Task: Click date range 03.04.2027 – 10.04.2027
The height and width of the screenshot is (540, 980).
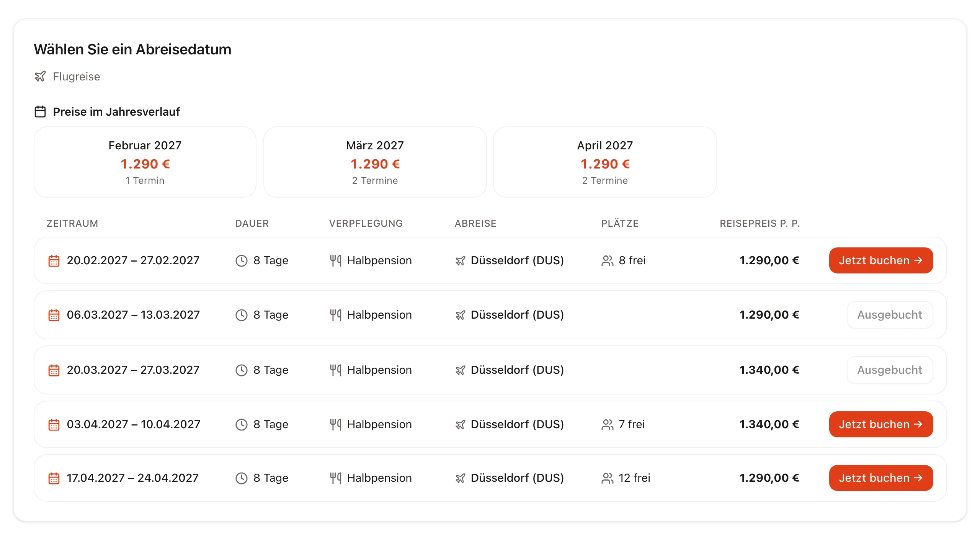Action: tap(134, 424)
